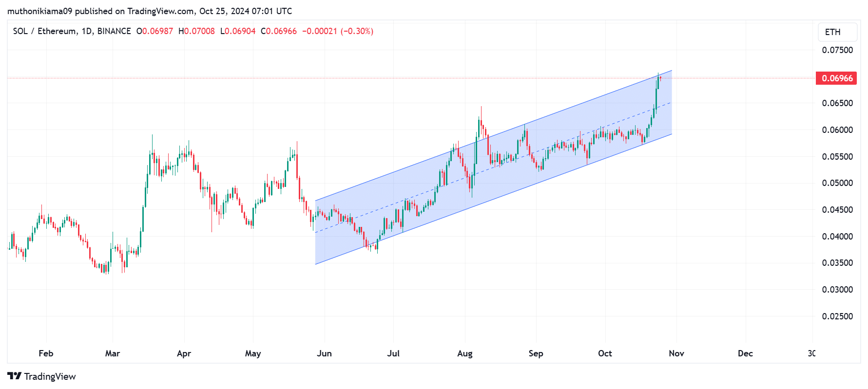This screenshot has height=389, width=868.
Task: Click the TradingView logo icon
Action: pyautogui.click(x=14, y=376)
